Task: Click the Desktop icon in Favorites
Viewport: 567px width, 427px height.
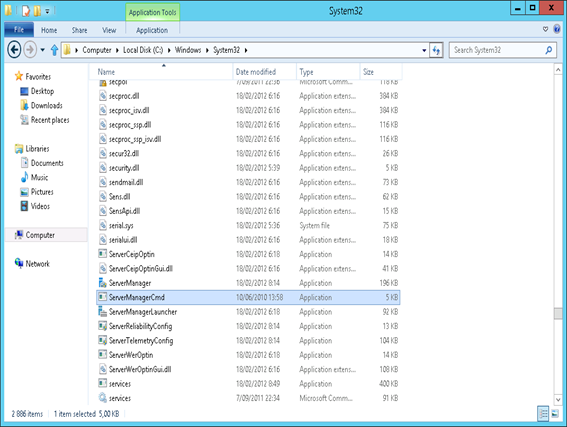Action: tap(24, 91)
